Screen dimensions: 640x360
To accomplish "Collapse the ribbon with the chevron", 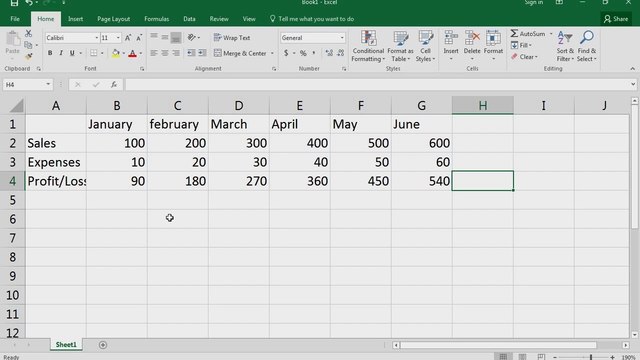I will [633, 69].
